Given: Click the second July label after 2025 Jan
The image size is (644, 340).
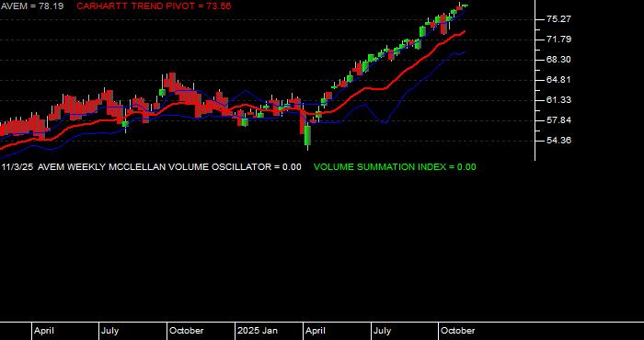Looking at the screenshot, I should coord(383,331).
